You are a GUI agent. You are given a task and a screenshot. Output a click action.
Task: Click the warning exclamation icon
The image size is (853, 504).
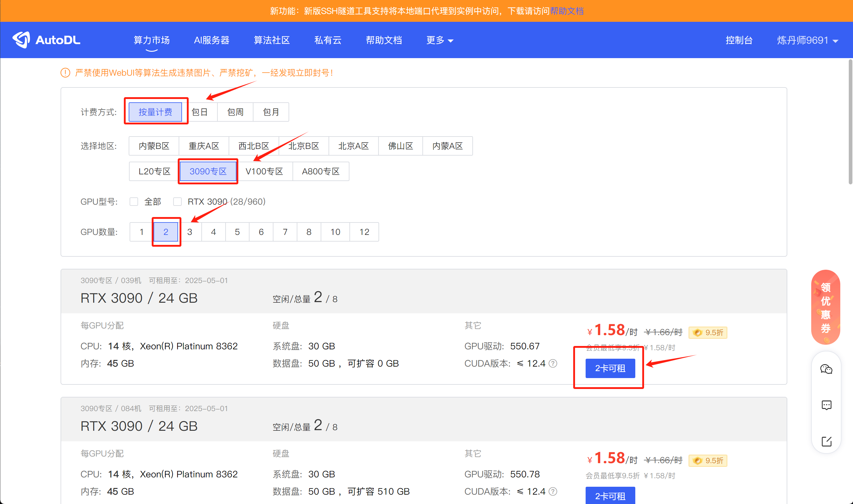tap(65, 73)
